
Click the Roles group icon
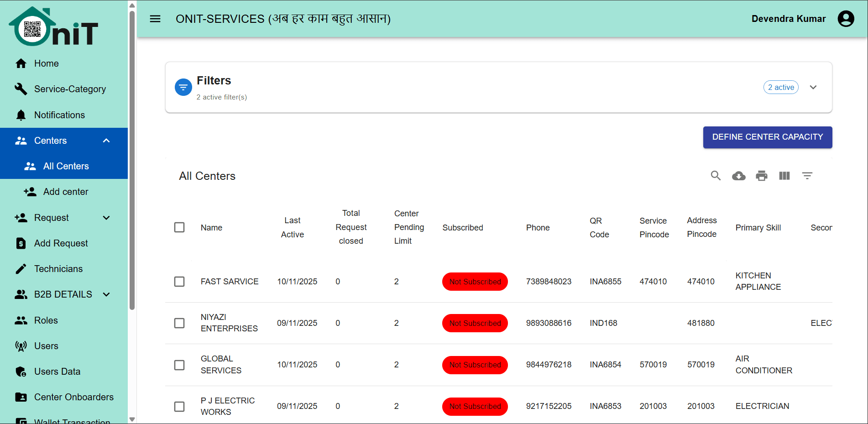21,320
